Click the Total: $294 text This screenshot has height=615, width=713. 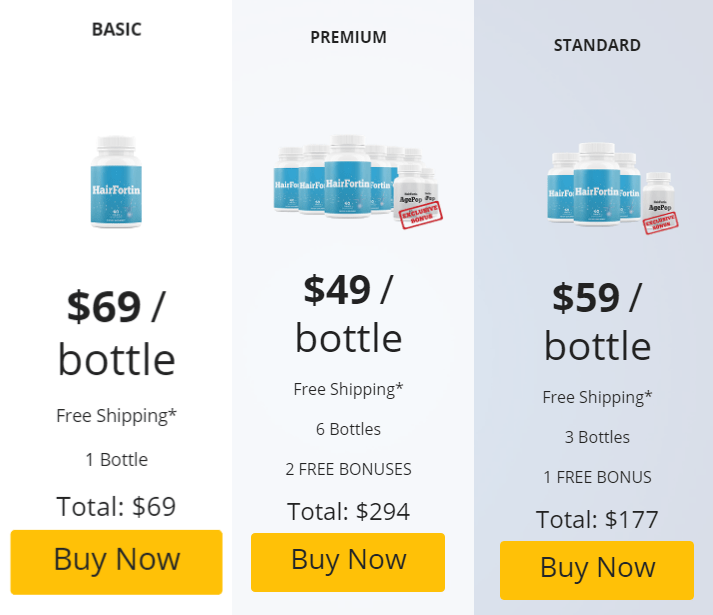coord(348,511)
